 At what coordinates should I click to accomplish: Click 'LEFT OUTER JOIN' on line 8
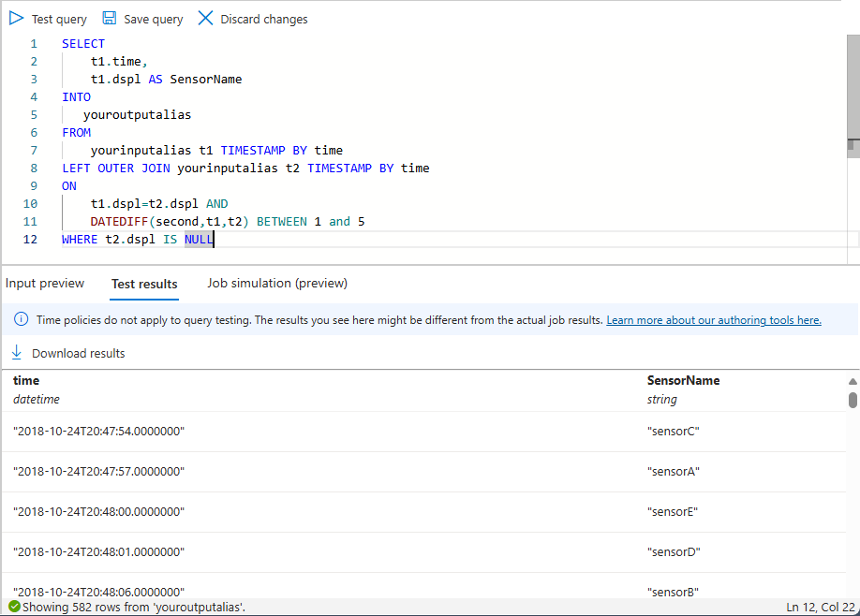point(116,169)
